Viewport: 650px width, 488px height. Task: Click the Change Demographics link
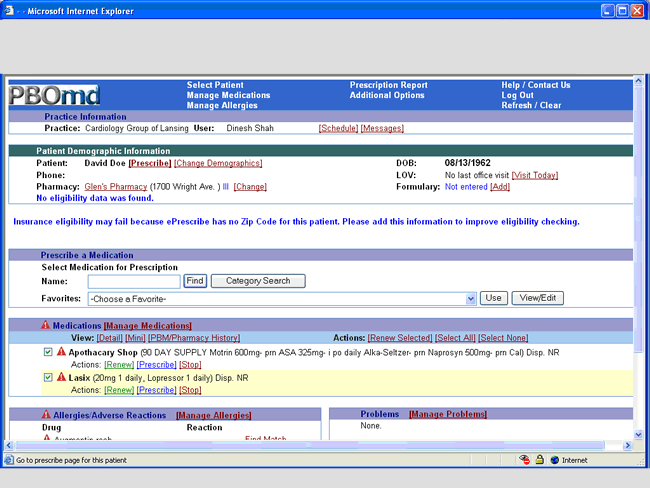217,163
